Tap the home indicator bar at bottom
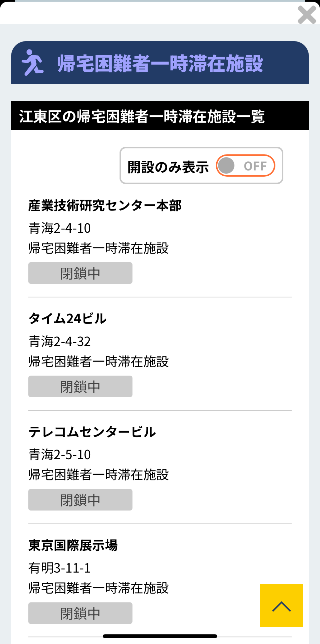 [160, 636]
